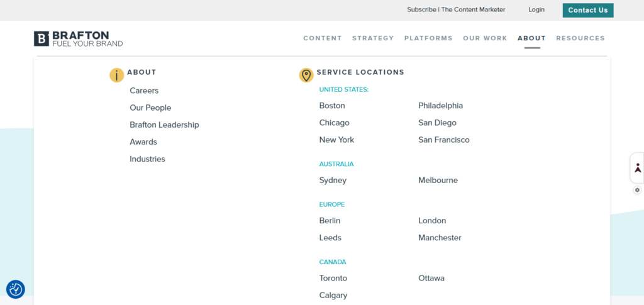Select the Sydney location
644x305 pixels.
333,180
